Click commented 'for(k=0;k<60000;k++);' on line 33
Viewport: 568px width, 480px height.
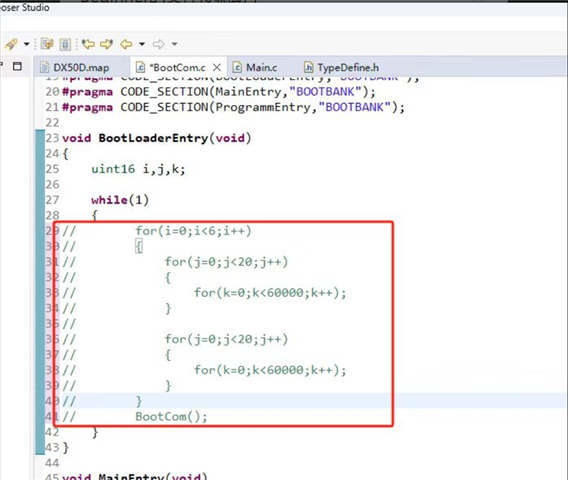(270, 293)
